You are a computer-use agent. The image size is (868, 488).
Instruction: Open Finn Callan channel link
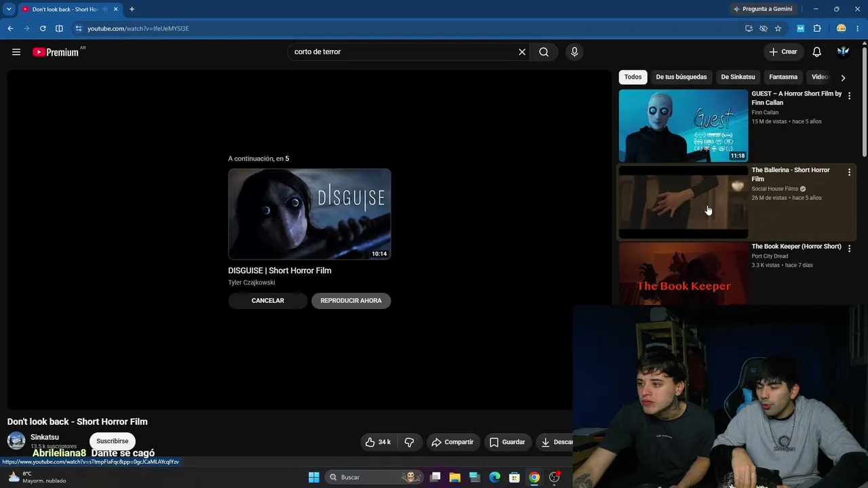pyautogui.click(x=765, y=113)
